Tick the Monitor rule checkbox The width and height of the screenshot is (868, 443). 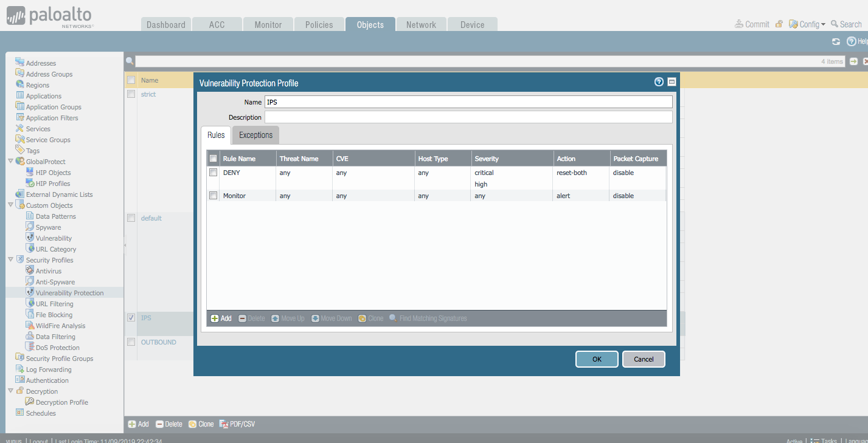(213, 196)
